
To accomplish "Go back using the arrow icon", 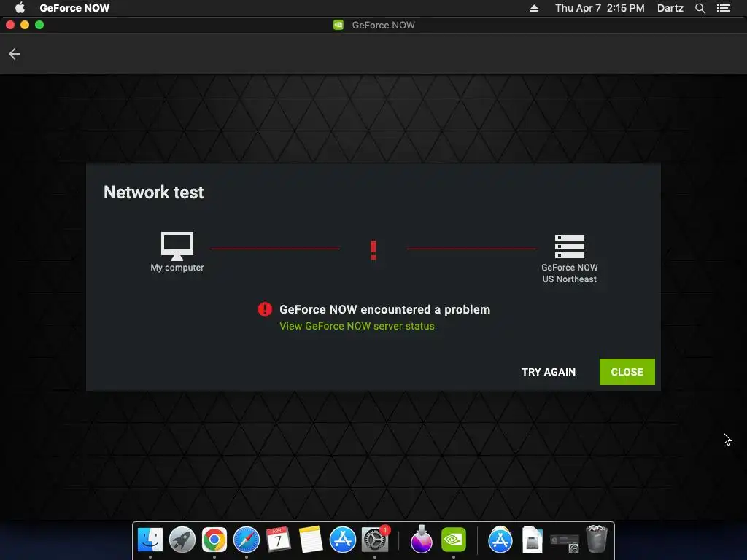I will pyautogui.click(x=15, y=54).
